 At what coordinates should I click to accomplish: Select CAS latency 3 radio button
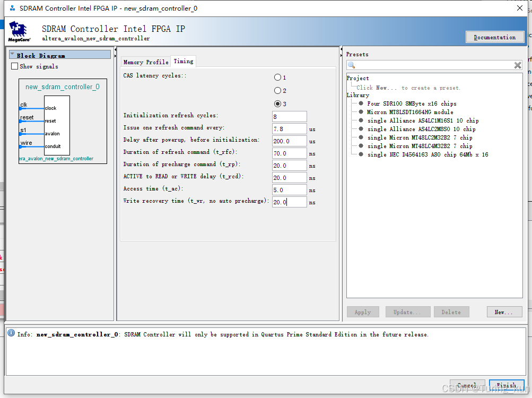[277, 104]
